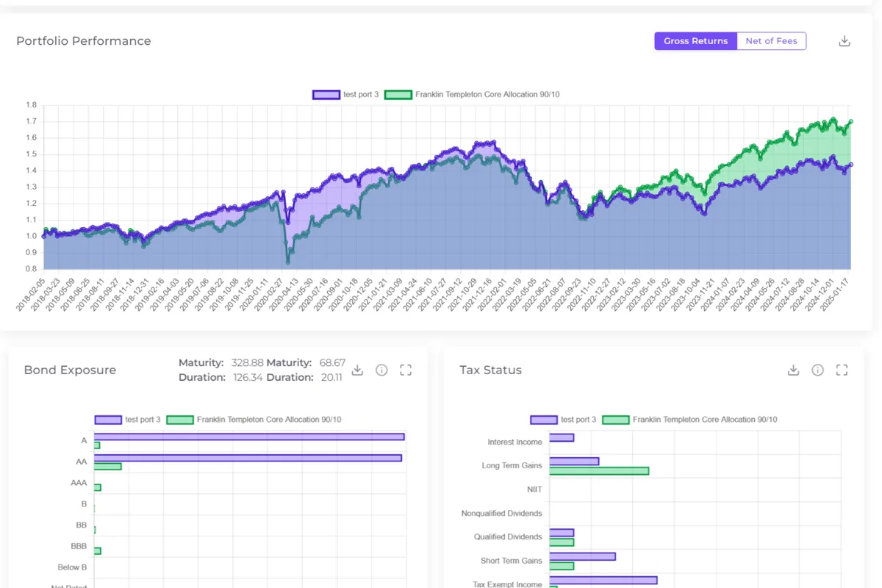
Task: Switch to Gross Returns view
Action: (695, 41)
